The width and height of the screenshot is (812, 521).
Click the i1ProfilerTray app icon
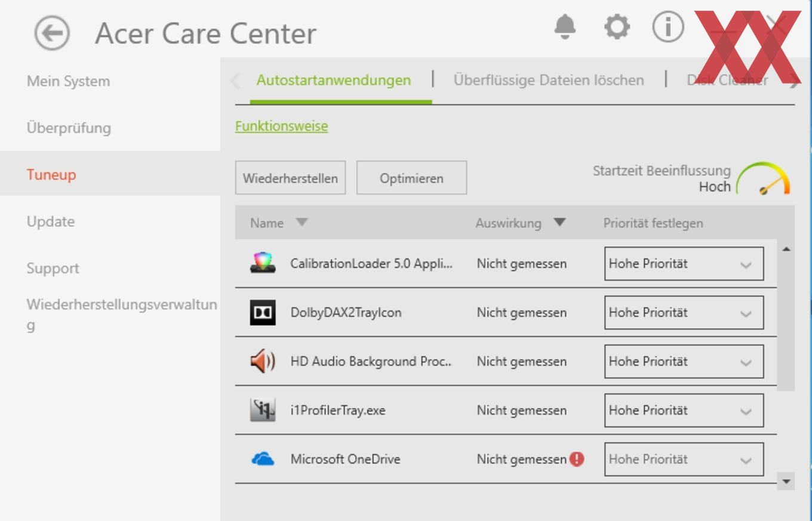(x=263, y=410)
